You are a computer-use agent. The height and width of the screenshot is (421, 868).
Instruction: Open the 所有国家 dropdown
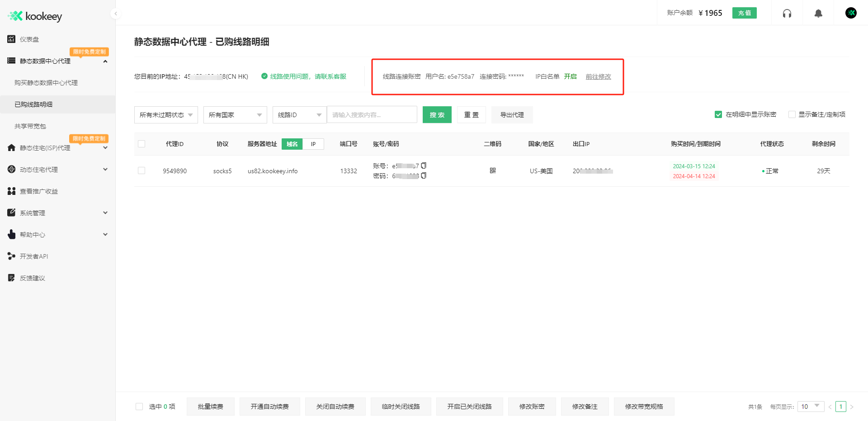coord(235,114)
